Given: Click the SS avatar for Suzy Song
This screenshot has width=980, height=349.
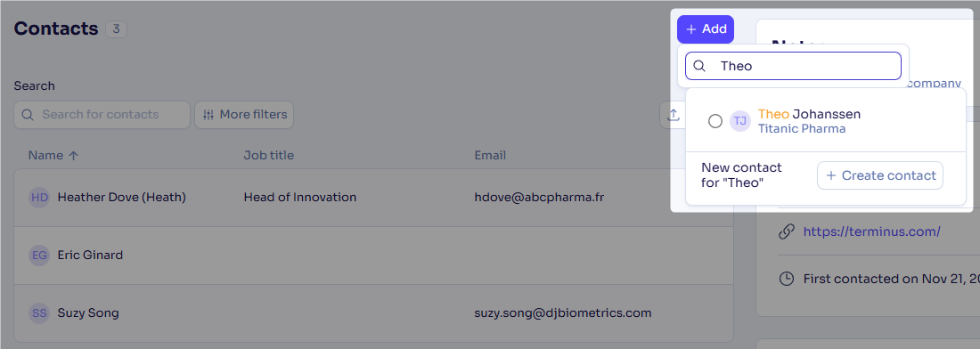Looking at the screenshot, I should pyautogui.click(x=39, y=312).
